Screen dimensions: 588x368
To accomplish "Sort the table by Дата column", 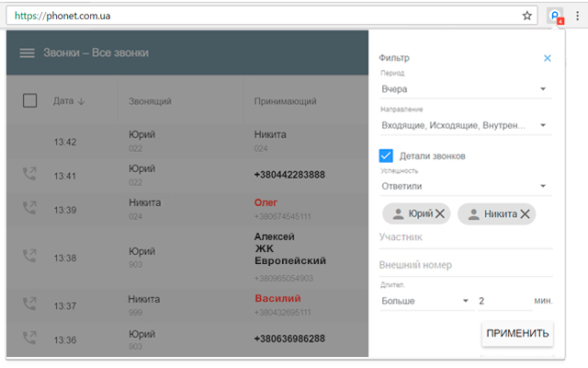I will [69, 101].
